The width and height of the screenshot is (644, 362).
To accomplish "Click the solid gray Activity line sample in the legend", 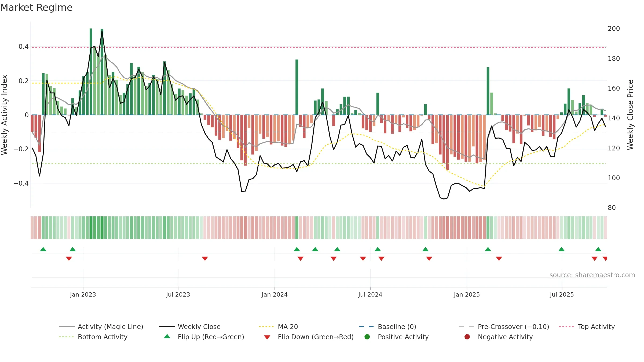I will 67,327.
